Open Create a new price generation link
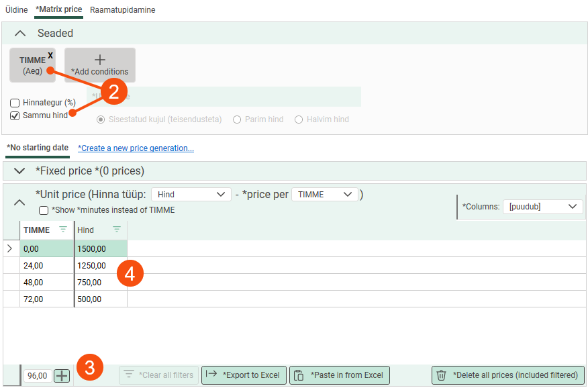 click(x=136, y=148)
